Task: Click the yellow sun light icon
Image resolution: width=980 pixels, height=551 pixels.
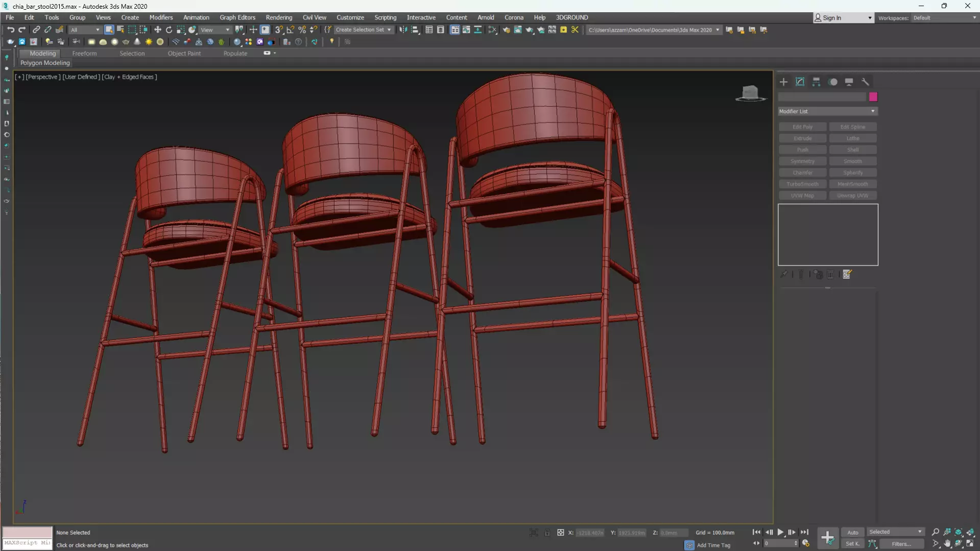Action: click(149, 42)
